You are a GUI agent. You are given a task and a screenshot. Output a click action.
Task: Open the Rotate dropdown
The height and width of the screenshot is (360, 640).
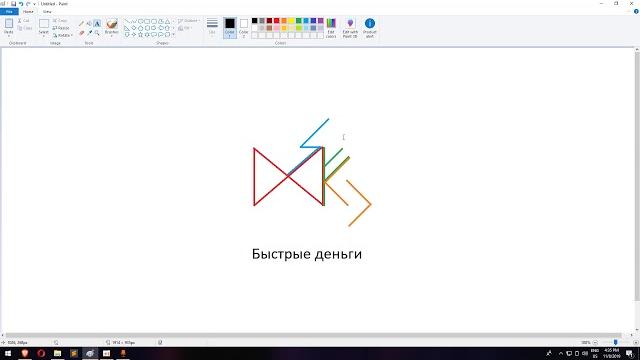(x=62, y=36)
